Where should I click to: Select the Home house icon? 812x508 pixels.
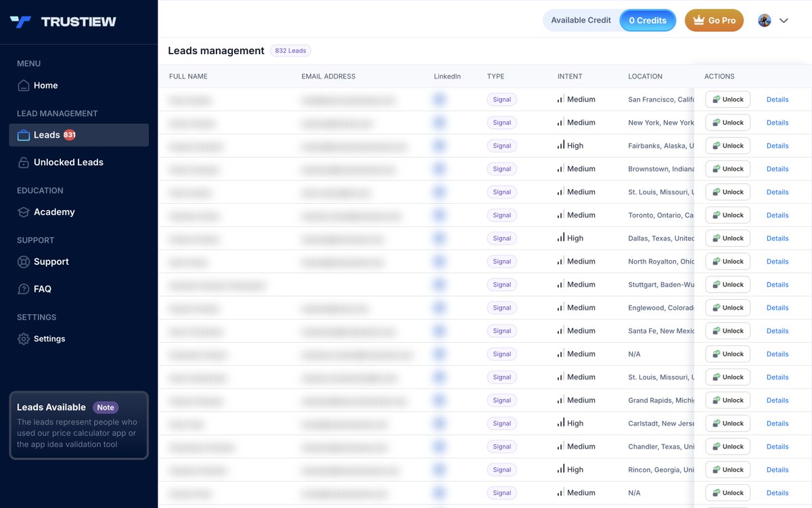point(24,85)
